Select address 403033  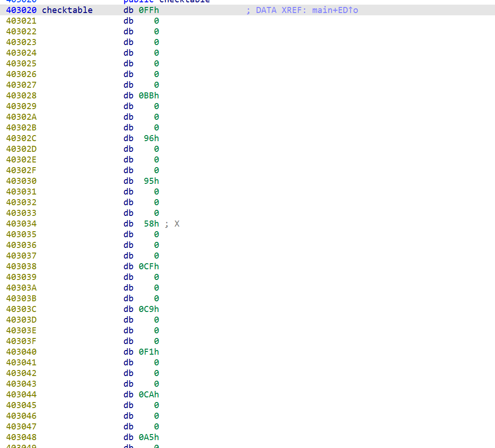(21, 213)
